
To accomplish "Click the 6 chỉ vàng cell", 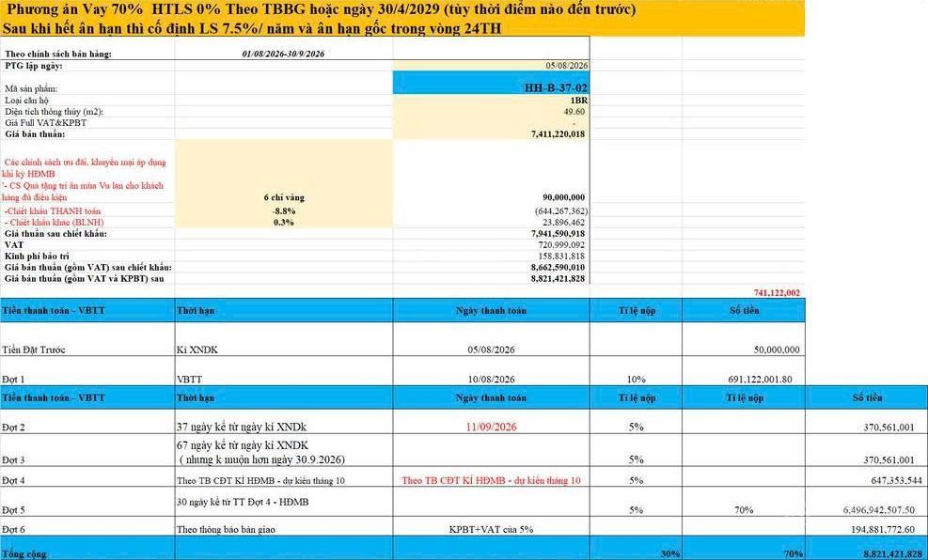I will click(x=284, y=197).
